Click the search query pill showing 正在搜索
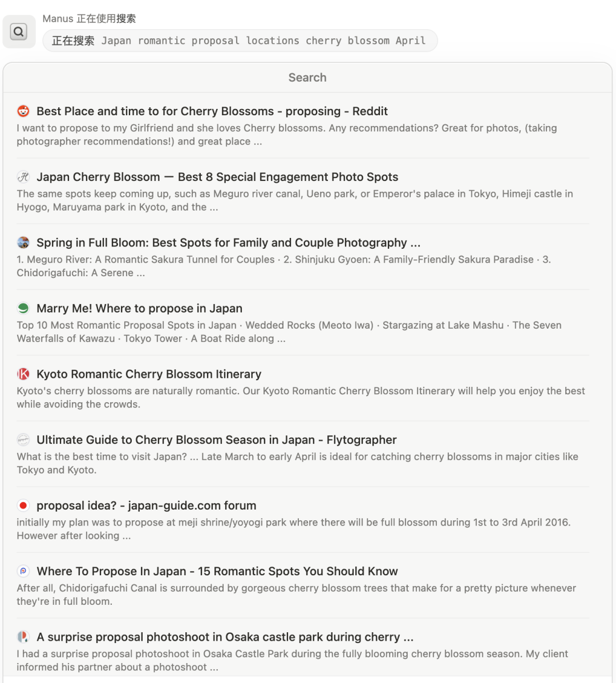This screenshot has width=616, height=683. pyautogui.click(x=240, y=41)
